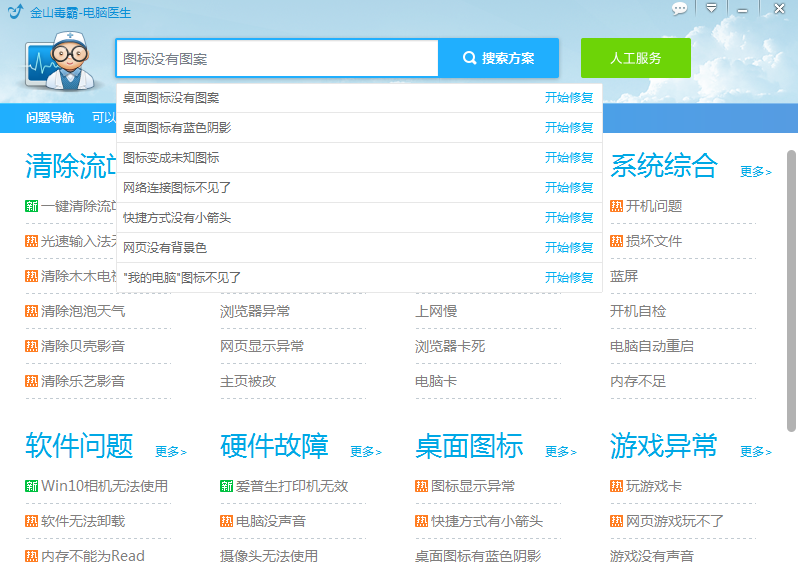Open the 上网慢 item
The width and height of the screenshot is (798, 567).
(x=436, y=311)
